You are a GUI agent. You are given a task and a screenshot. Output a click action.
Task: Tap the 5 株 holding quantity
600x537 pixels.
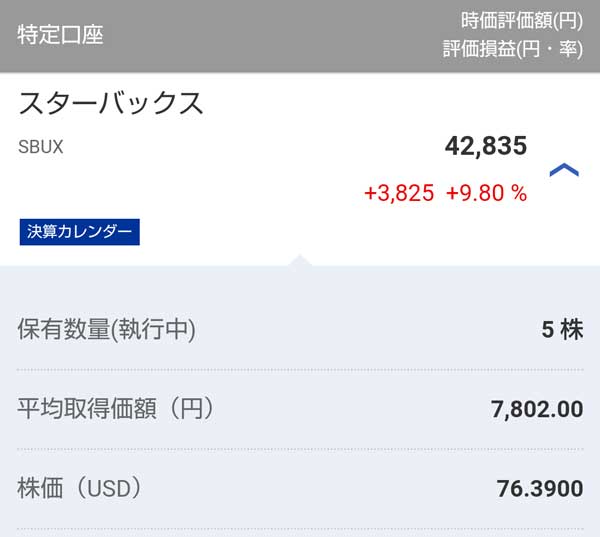[562, 330]
